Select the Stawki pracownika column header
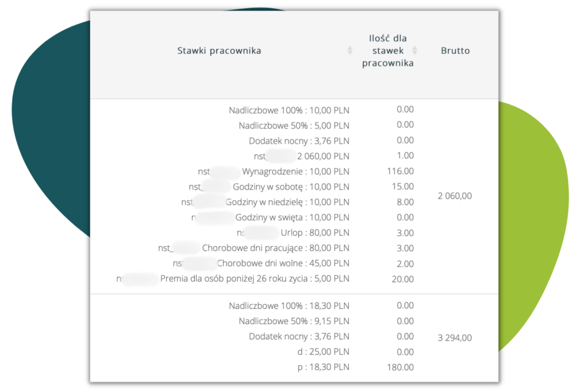The height and width of the screenshot is (392, 588). (x=219, y=51)
